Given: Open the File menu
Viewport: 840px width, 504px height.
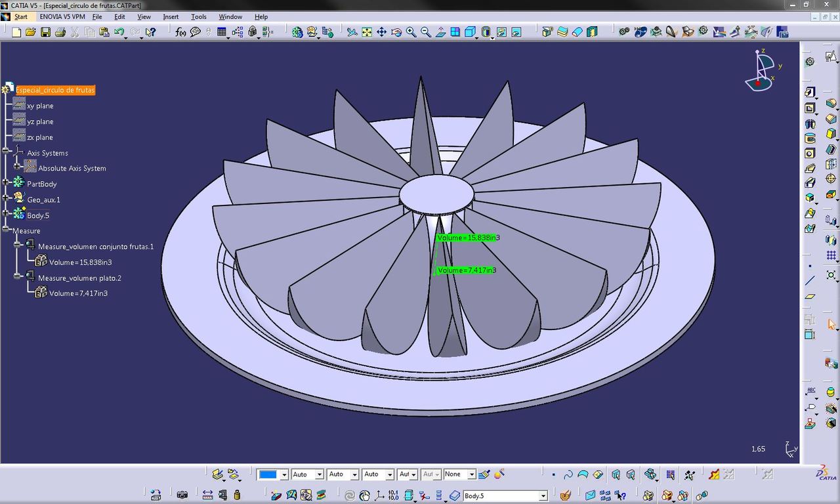Looking at the screenshot, I should click(97, 16).
